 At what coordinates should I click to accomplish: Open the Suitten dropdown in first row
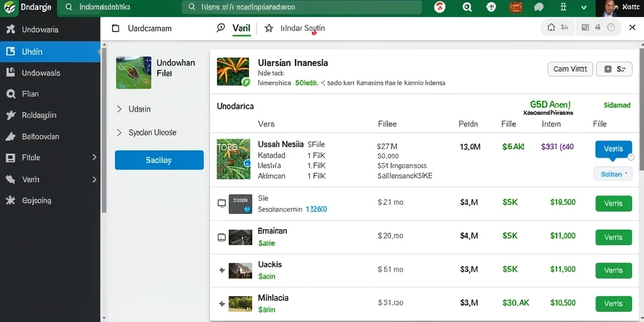(x=613, y=174)
